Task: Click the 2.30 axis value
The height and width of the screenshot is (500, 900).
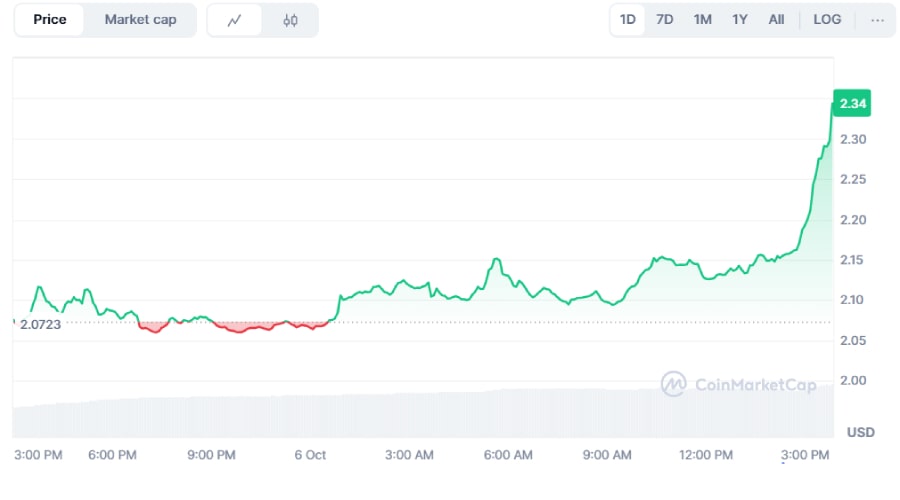Action: 853,139
